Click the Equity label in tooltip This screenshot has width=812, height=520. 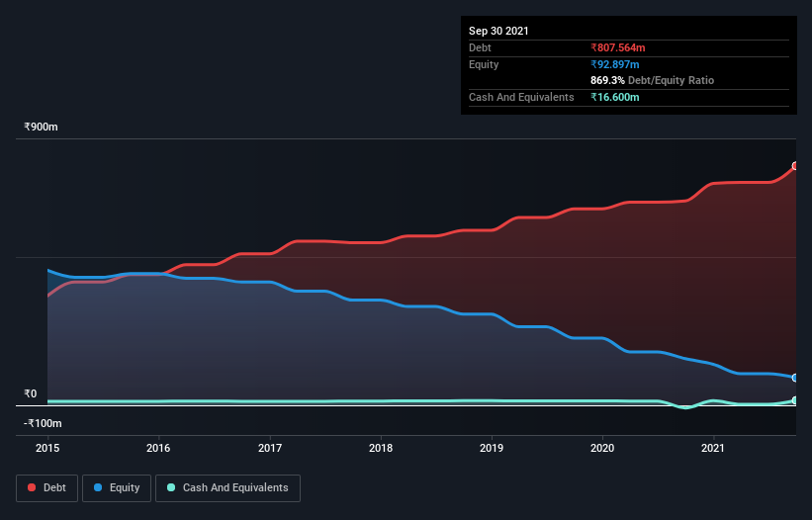(x=484, y=64)
